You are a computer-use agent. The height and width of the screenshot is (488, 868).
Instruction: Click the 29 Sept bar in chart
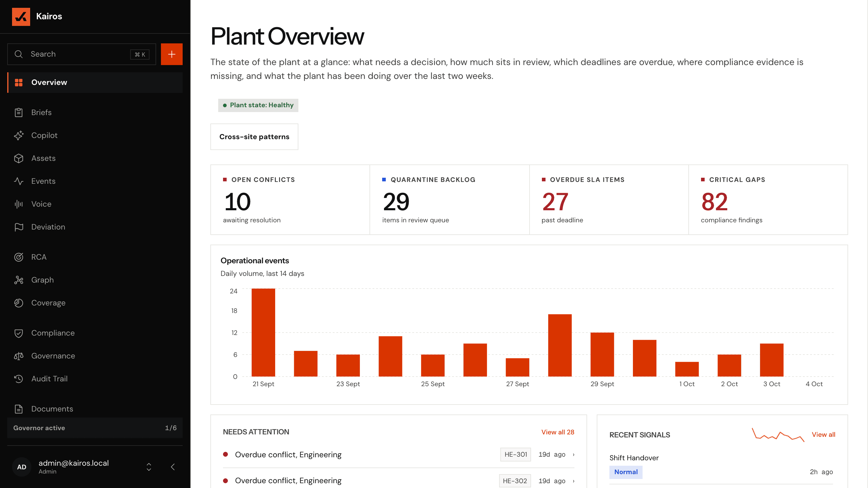tap(602, 354)
